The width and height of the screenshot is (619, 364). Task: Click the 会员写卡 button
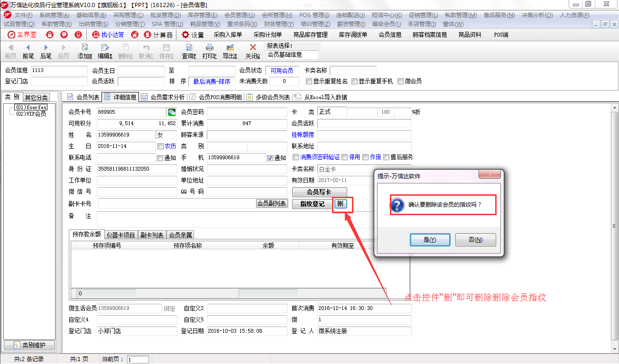click(320, 192)
